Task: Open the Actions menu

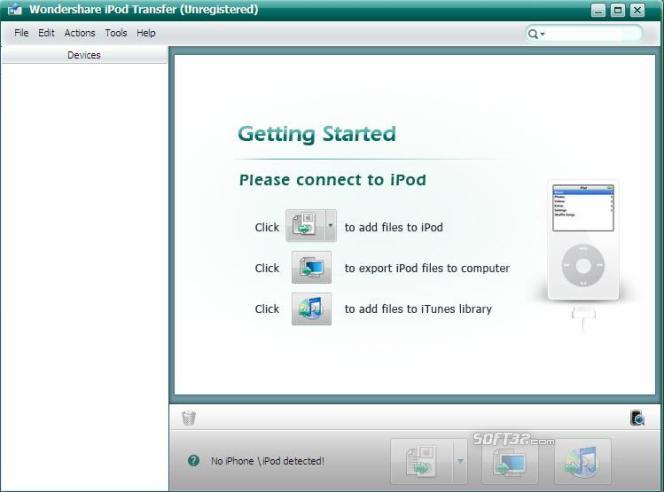Action: click(x=80, y=33)
